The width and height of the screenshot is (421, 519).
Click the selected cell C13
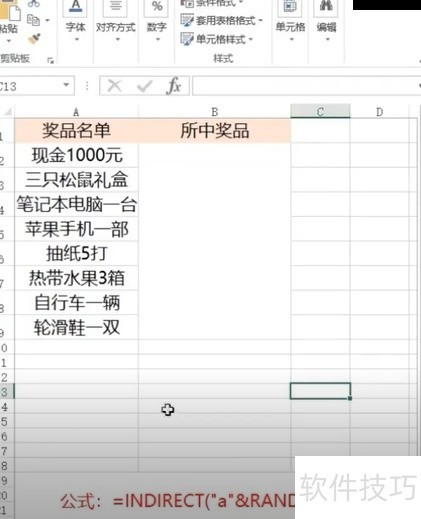click(320, 391)
